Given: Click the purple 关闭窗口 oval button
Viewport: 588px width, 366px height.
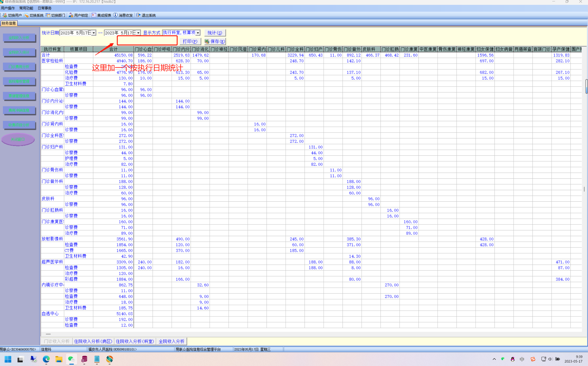Looking at the screenshot, I should (18, 139).
